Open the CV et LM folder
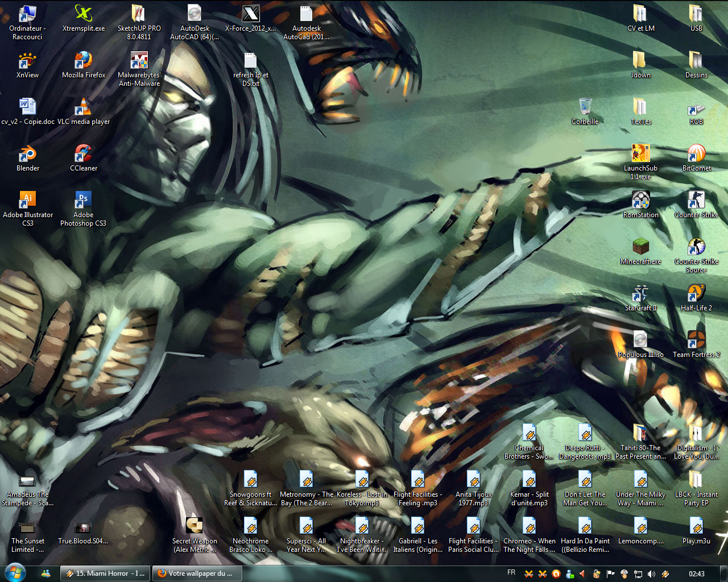The height and width of the screenshot is (582, 728). 640,19
